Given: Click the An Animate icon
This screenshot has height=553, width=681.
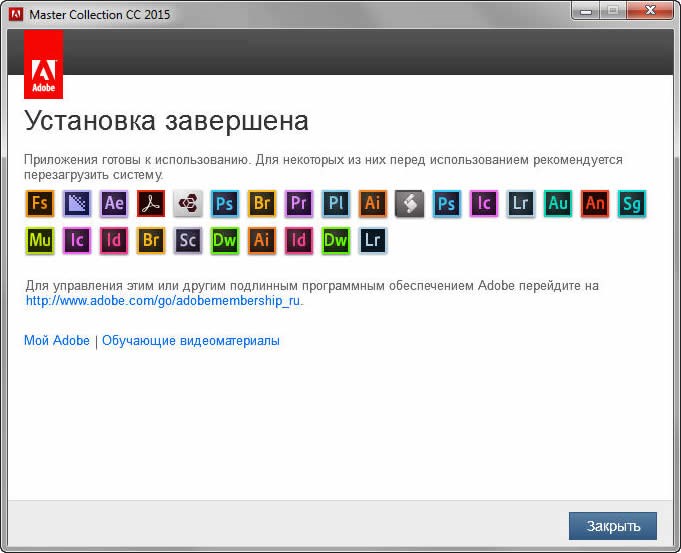Looking at the screenshot, I should (x=595, y=203).
